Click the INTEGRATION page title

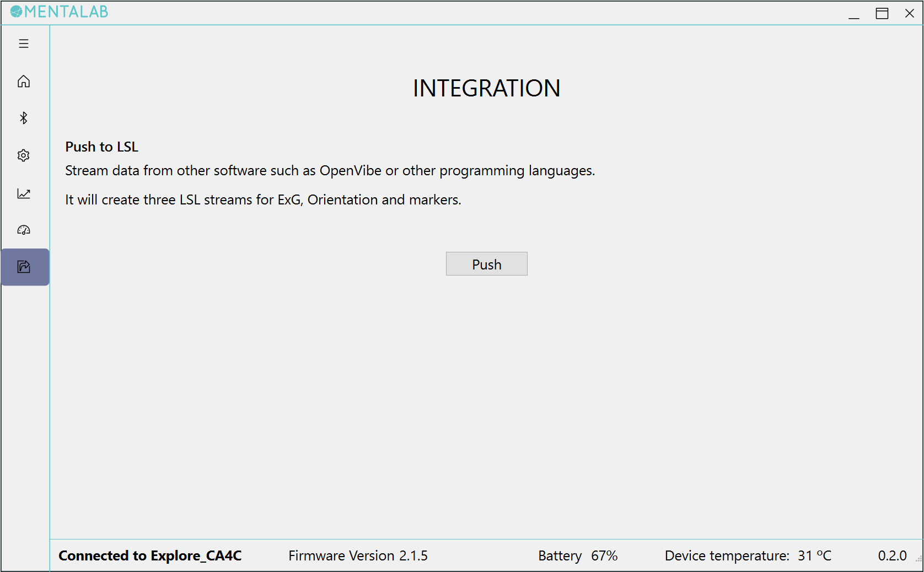[486, 88]
